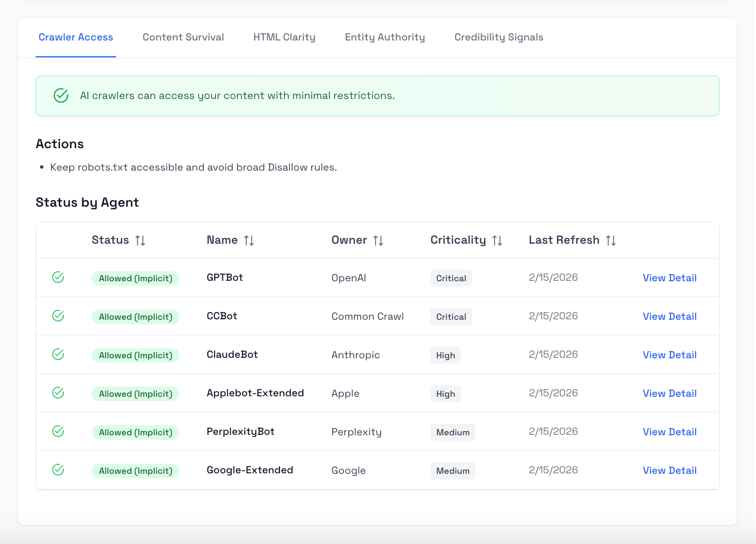Click the green check icon in GPTBot row
Viewport: 756px width, 544px height.
point(58,277)
